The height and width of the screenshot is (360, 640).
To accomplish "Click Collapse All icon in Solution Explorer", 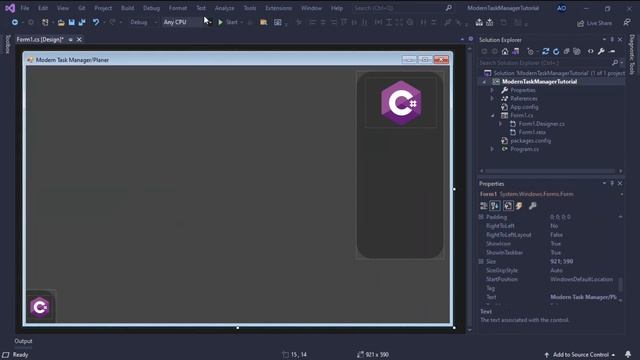I will 567,51.
